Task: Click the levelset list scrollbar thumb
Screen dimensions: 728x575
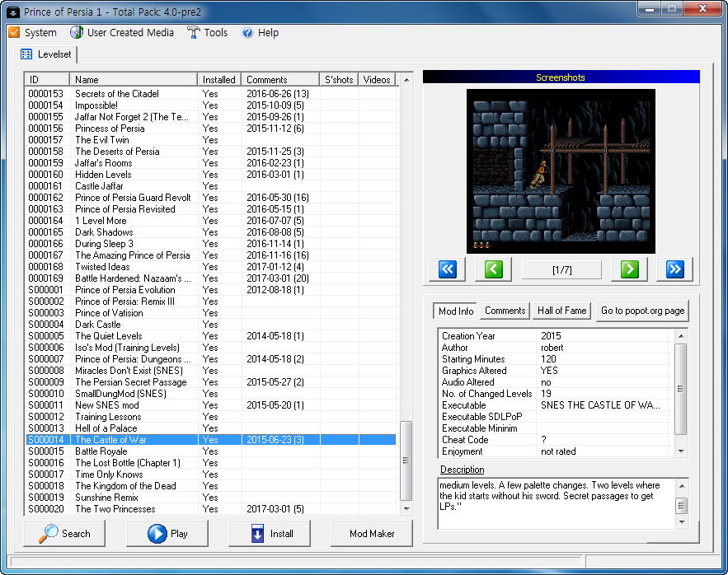Action: (406, 460)
